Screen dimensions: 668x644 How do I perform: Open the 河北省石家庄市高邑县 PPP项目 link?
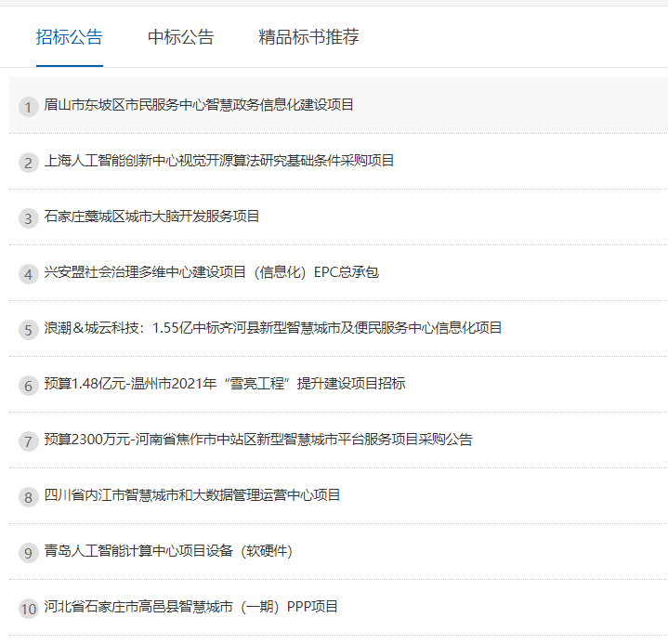[191, 607]
